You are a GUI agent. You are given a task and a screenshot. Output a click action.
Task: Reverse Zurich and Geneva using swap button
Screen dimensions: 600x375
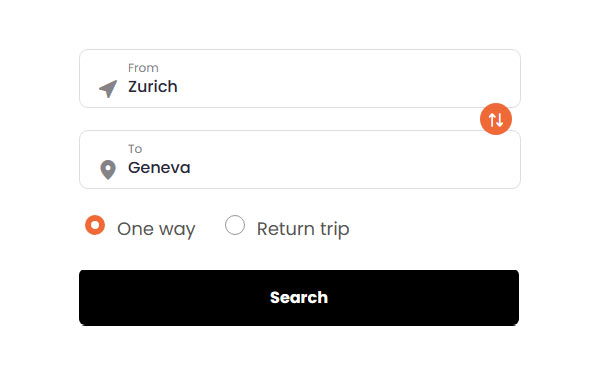pyautogui.click(x=496, y=119)
